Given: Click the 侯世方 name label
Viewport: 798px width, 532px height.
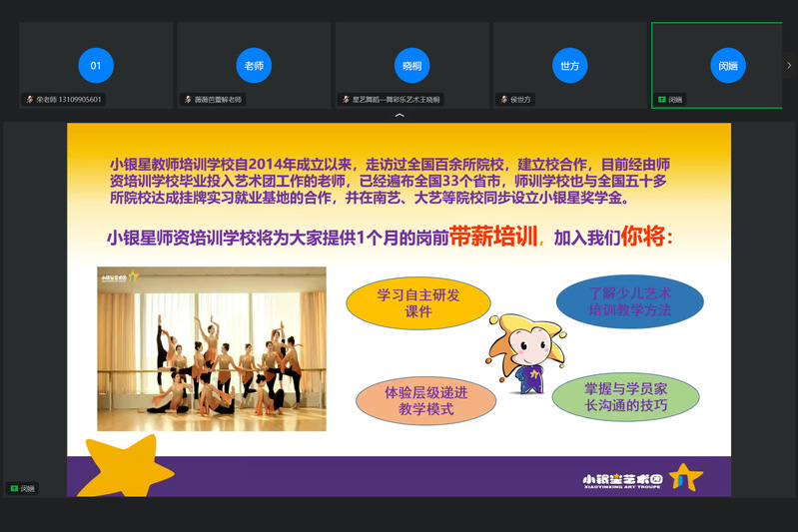Looking at the screenshot, I should coord(521,100).
